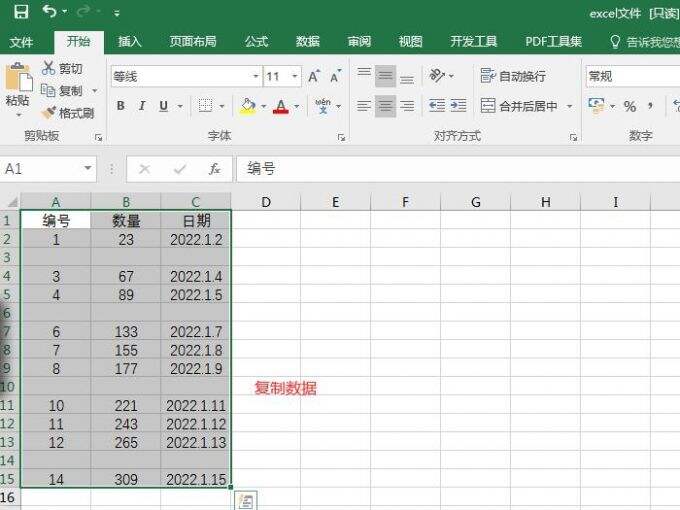Click the Merge and Center (合并后居中) button
This screenshot has height=510, width=680.
pyautogui.click(x=520, y=106)
